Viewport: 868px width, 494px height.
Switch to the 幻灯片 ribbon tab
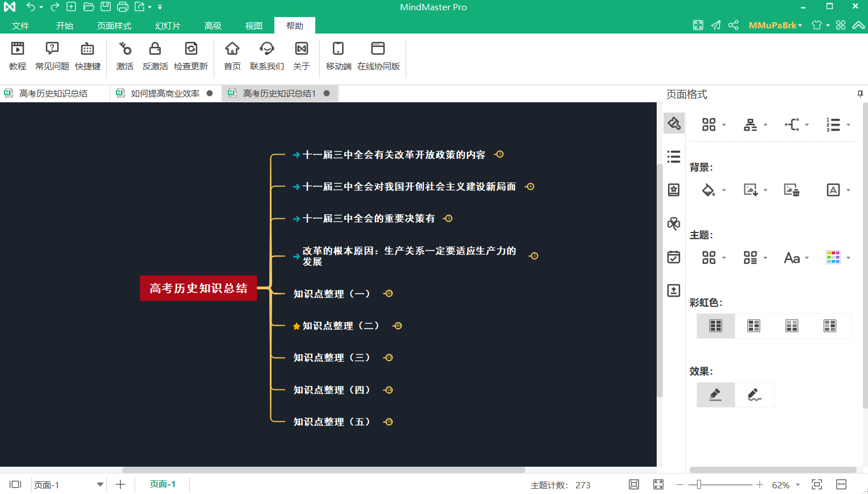(168, 26)
